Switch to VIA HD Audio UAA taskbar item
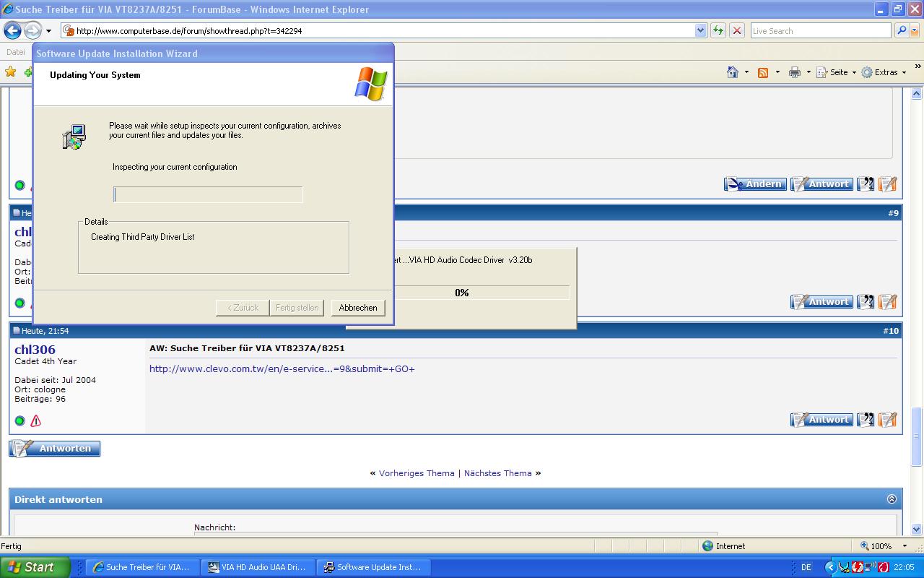924x578 pixels. pos(257,567)
